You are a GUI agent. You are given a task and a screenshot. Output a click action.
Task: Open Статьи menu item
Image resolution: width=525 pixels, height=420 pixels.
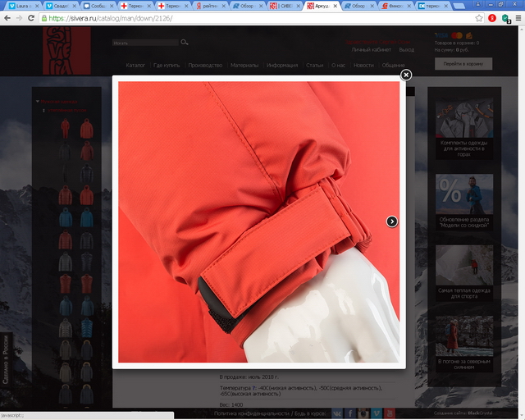pos(314,66)
